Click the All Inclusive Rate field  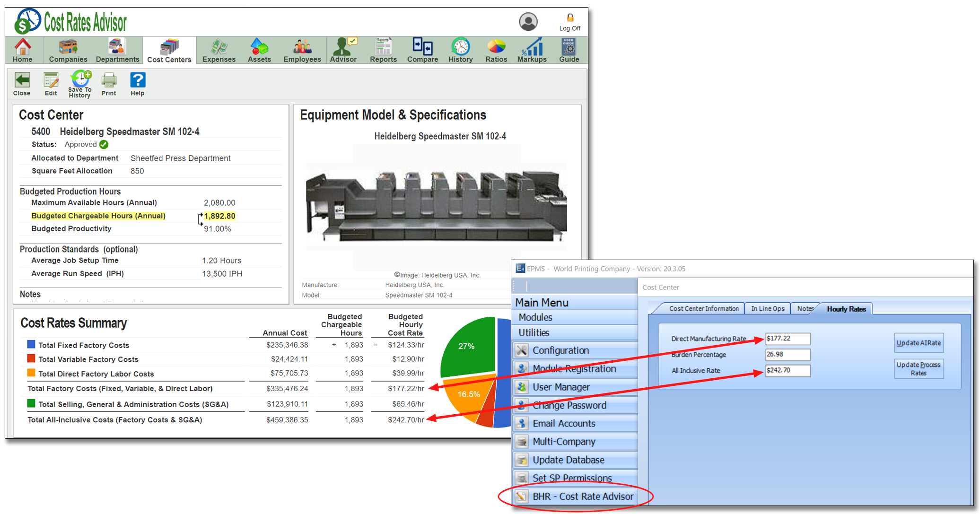pos(787,370)
